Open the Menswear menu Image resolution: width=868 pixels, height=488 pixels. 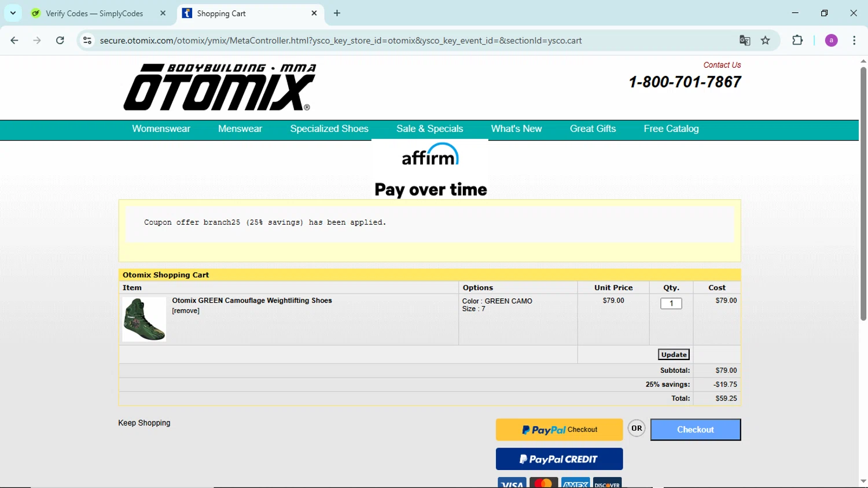click(x=240, y=129)
